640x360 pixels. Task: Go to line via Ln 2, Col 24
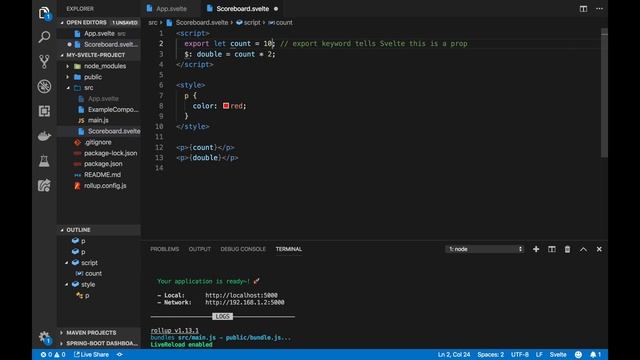tap(454, 355)
